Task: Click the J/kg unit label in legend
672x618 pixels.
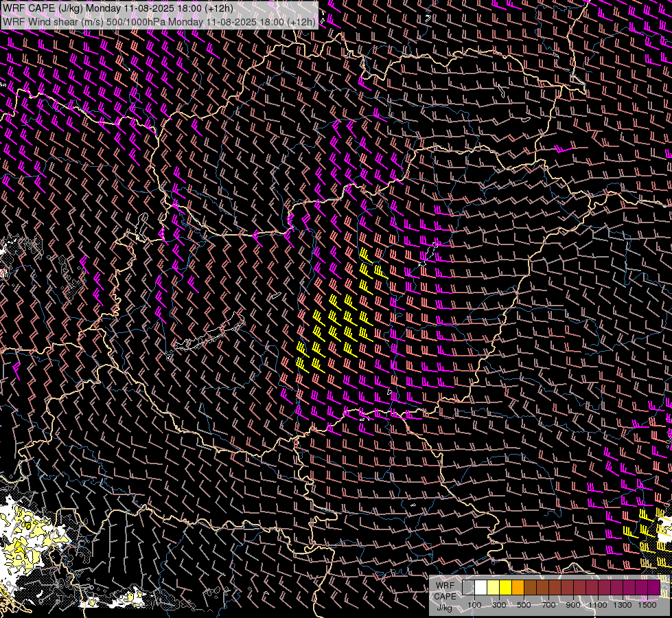Action: [445, 608]
